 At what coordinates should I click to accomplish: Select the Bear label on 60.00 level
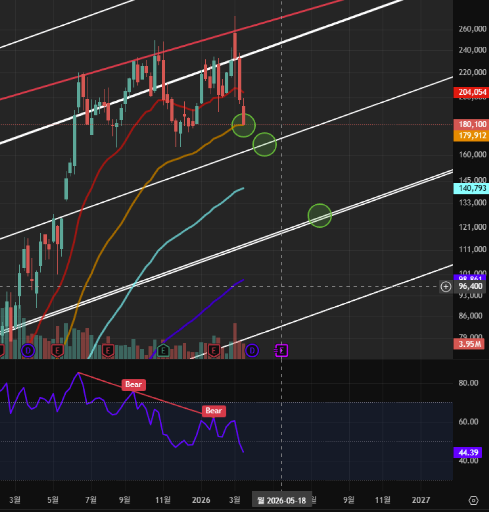pyautogui.click(x=214, y=411)
